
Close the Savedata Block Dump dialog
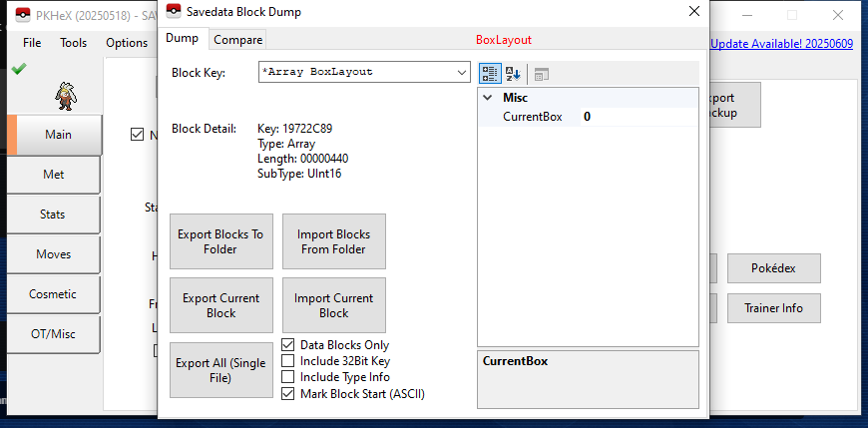[694, 12]
